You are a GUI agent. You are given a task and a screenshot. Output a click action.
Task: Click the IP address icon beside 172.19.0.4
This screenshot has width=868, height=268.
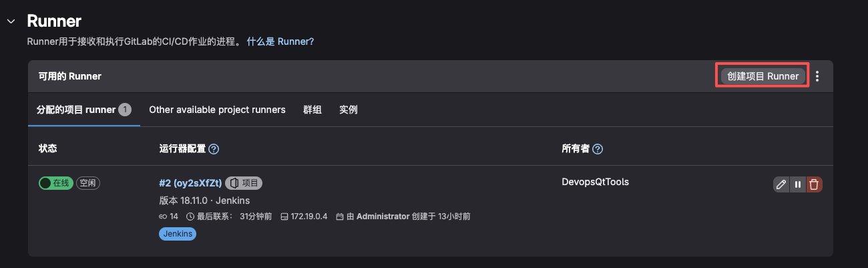284,217
